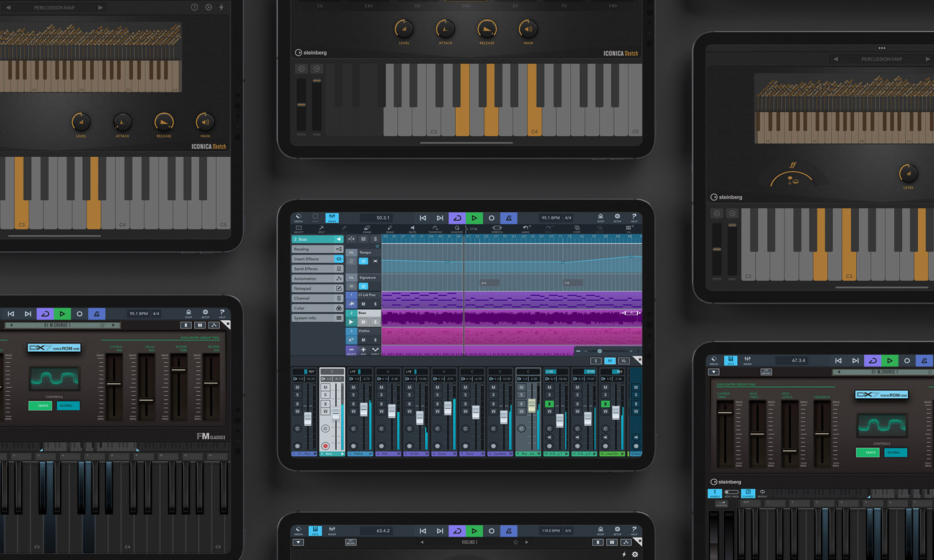Toggle W write automation on left FM iPad
Screen dimensions: 934x560
[x=200, y=325]
